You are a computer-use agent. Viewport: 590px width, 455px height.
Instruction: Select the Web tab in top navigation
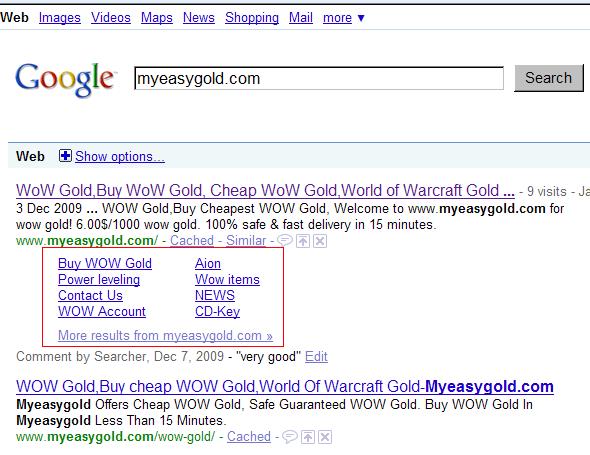14,18
